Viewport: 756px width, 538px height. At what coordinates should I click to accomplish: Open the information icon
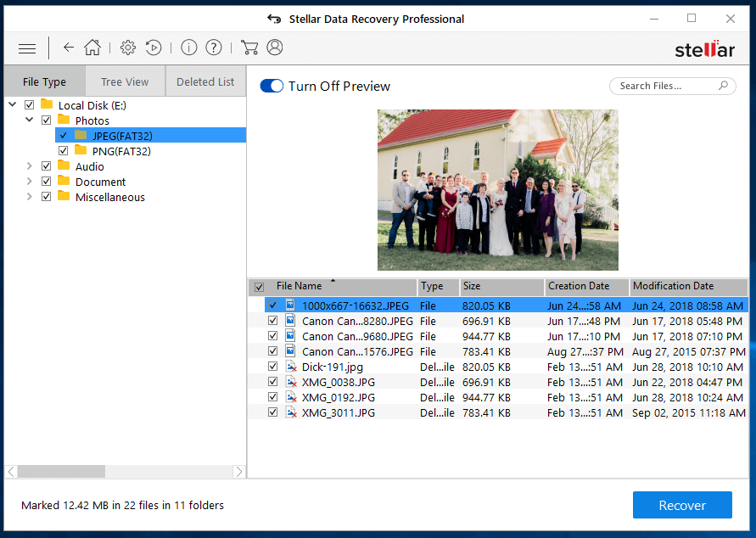[188, 48]
